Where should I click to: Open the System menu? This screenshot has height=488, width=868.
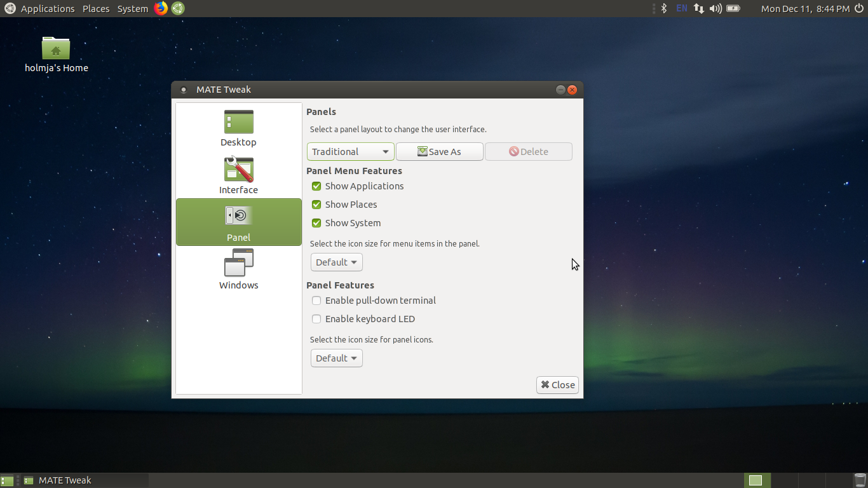tap(133, 8)
